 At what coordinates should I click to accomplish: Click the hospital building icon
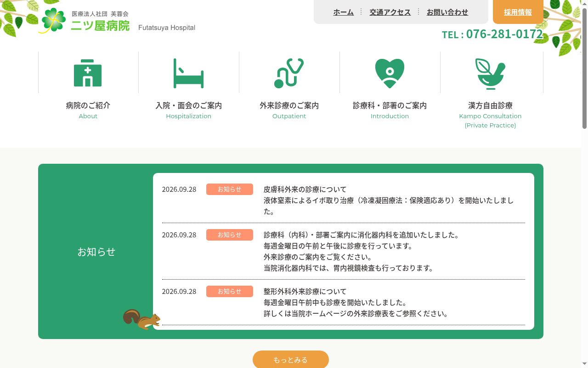88,73
